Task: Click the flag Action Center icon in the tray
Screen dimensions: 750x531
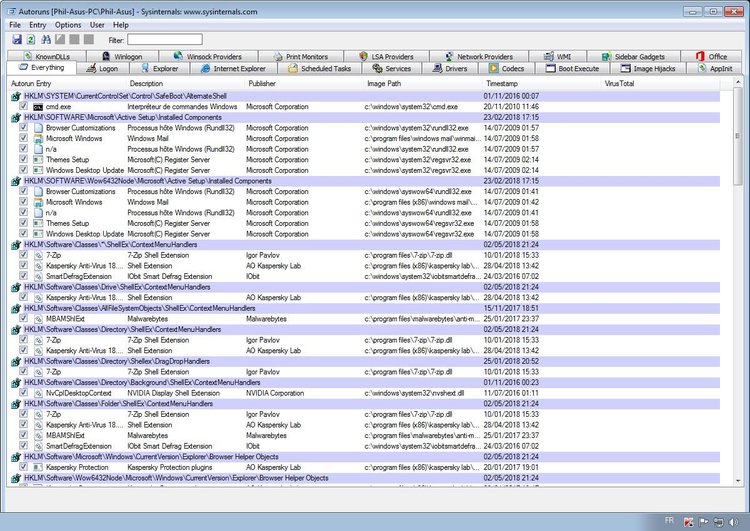Action: point(704,522)
